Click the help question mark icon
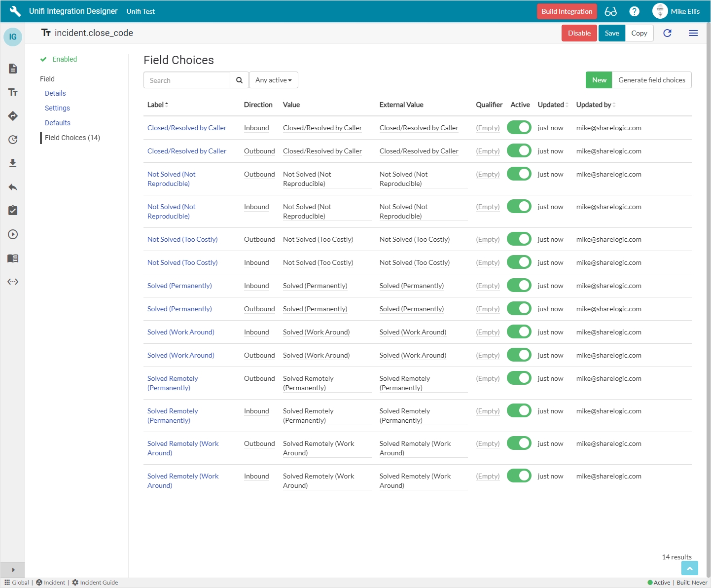This screenshot has height=588, width=711. click(x=634, y=11)
